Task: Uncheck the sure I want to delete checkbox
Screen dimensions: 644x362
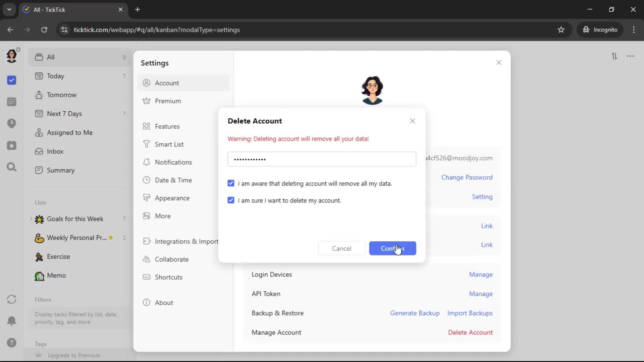Action: (x=231, y=200)
